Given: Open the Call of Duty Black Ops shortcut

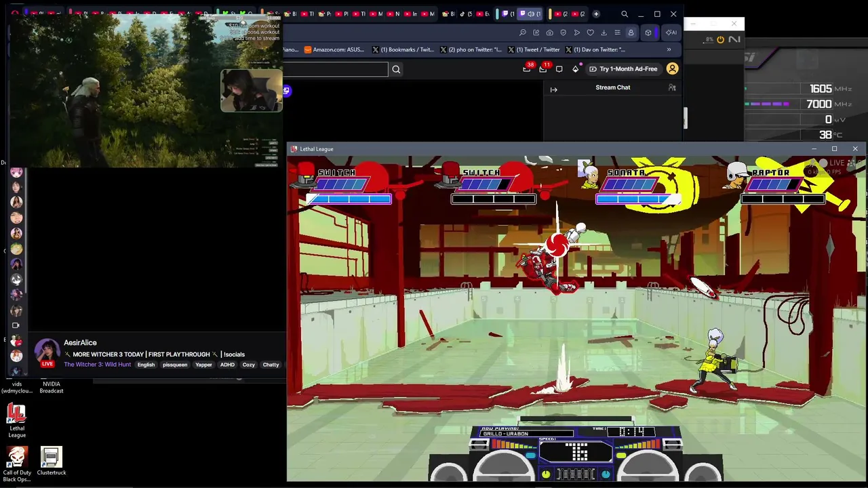Looking at the screenshot, I should click(x=17, y=464).
